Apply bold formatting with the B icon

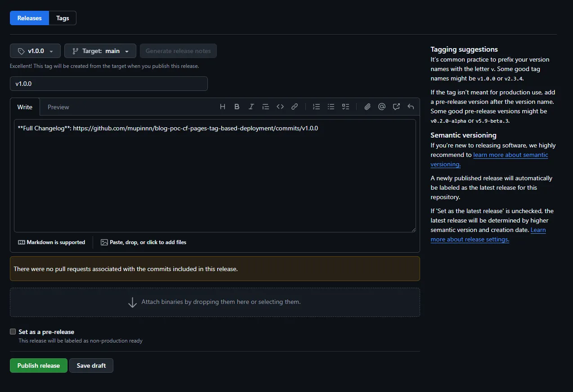click(x=237, y=107)
